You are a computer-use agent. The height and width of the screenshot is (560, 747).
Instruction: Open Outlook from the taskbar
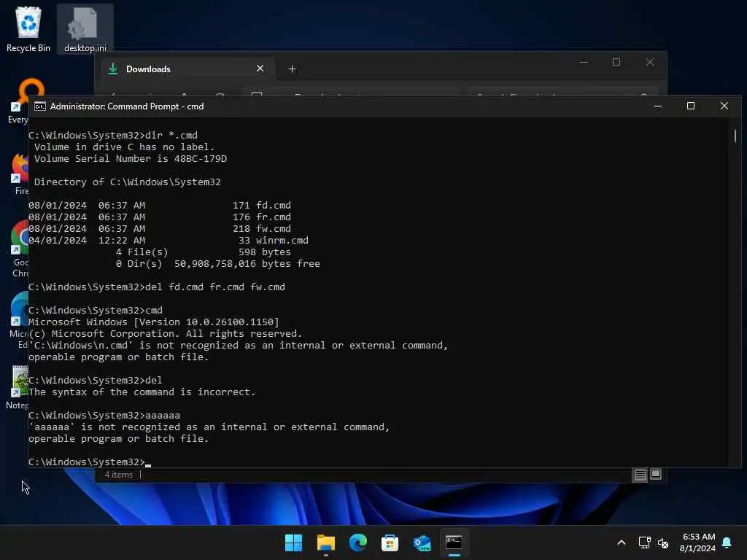(422, 542)
